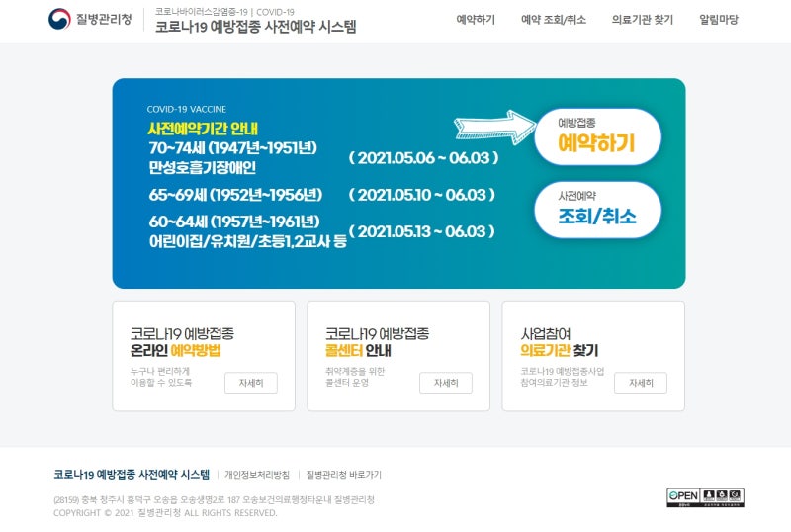Click the OPEN 공공누리 license badge
This screenshot has height=532, width=791.
tap(705, 497)
